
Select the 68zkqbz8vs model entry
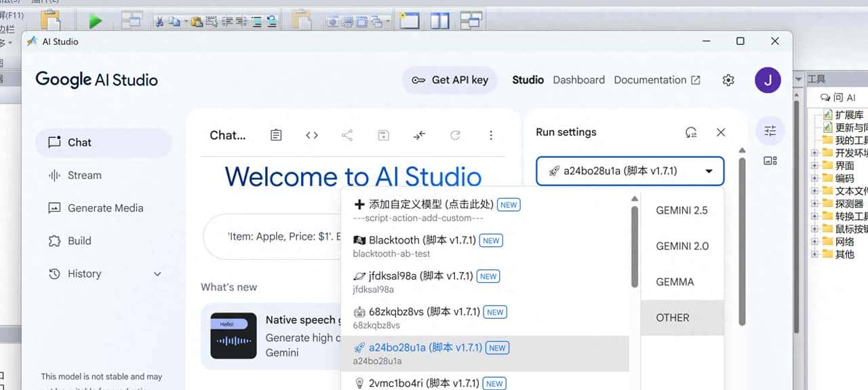pyautogui.click(x=485, y=317)
